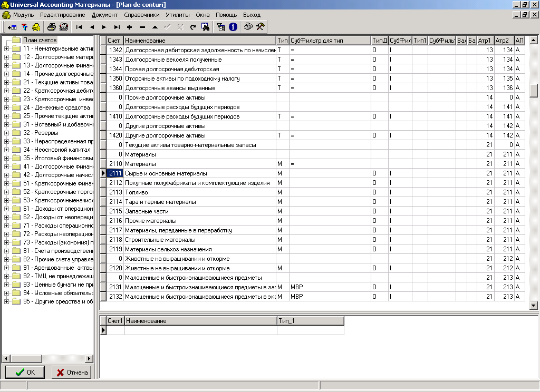The height and width of the screenshot is (392, 540).
Task: Click the vertical scrollbar down arrow of the grid
Action: 534,305
